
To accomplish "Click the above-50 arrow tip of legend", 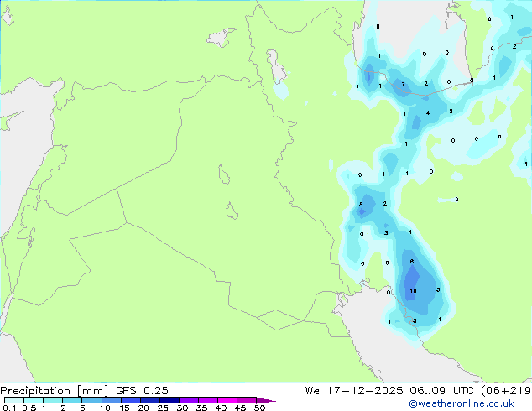I will tap(266, 400).
